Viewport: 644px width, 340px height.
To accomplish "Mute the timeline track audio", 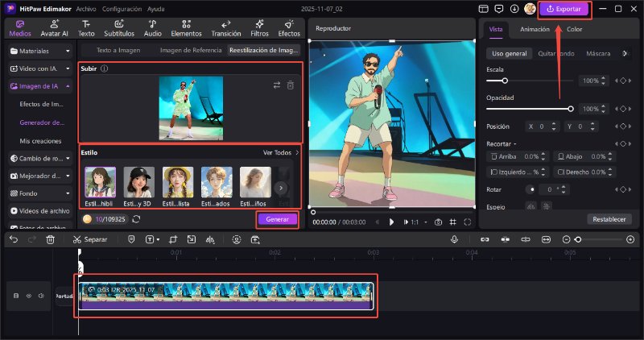I will pos(40,296).
